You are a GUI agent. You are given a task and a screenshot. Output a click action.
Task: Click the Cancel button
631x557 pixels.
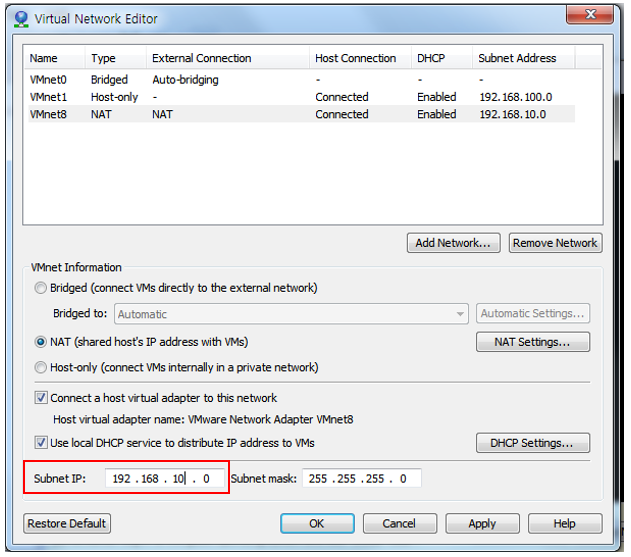[400, 524]
